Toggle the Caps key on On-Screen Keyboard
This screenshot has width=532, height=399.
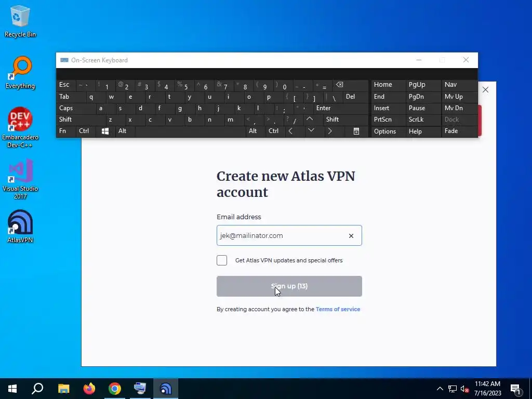click(76, 108)
